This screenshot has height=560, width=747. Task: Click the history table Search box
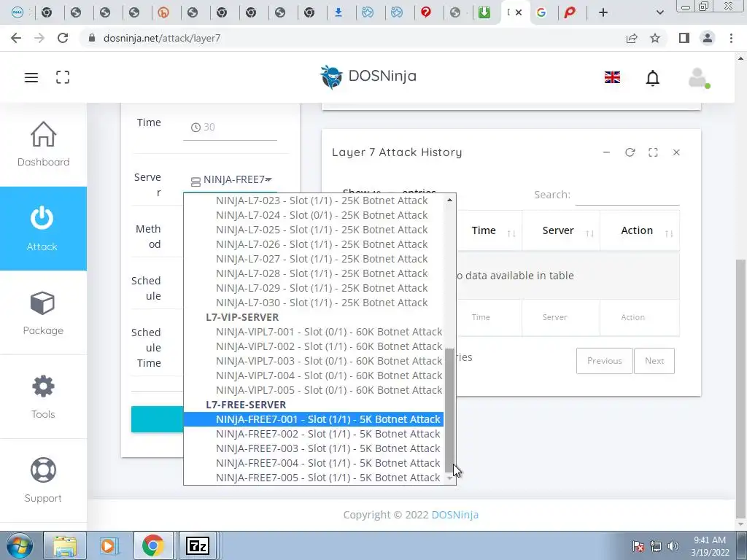pos(627,195)
